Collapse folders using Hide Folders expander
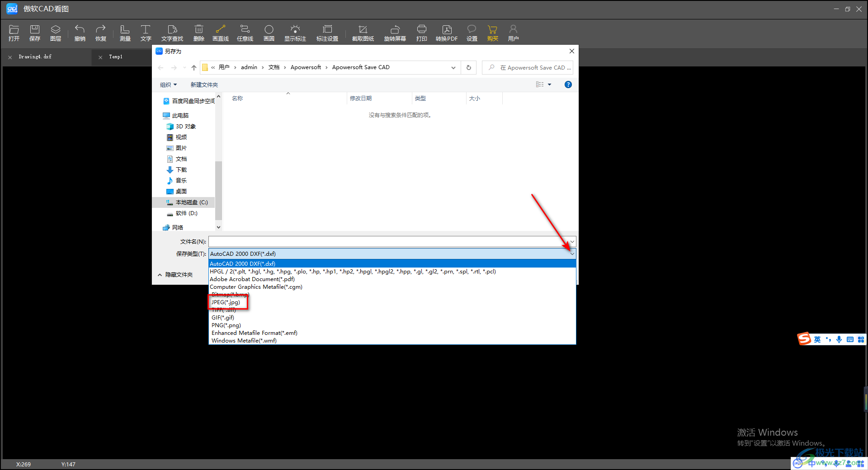The image size is (868, 470). [x=175, y=275]
